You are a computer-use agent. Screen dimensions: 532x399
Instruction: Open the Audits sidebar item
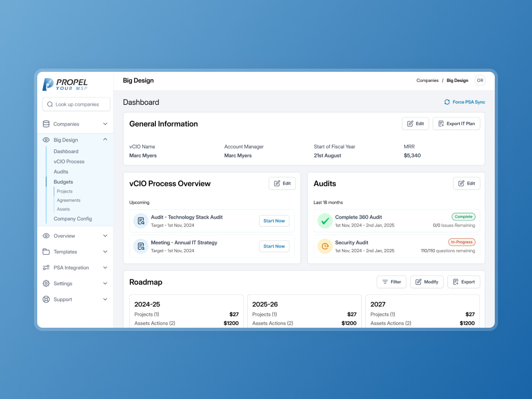[x=61, y=172]
